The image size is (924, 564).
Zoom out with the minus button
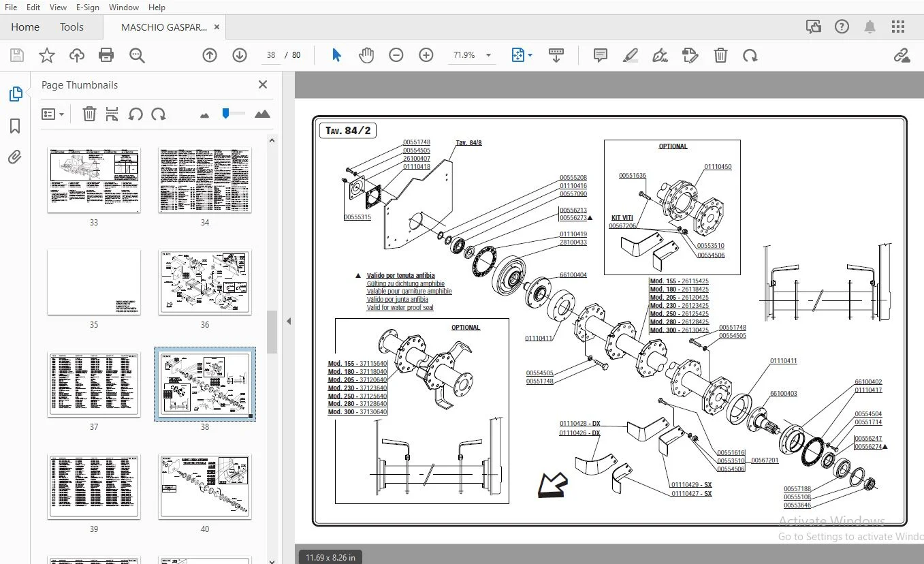(x=396, y=55)
